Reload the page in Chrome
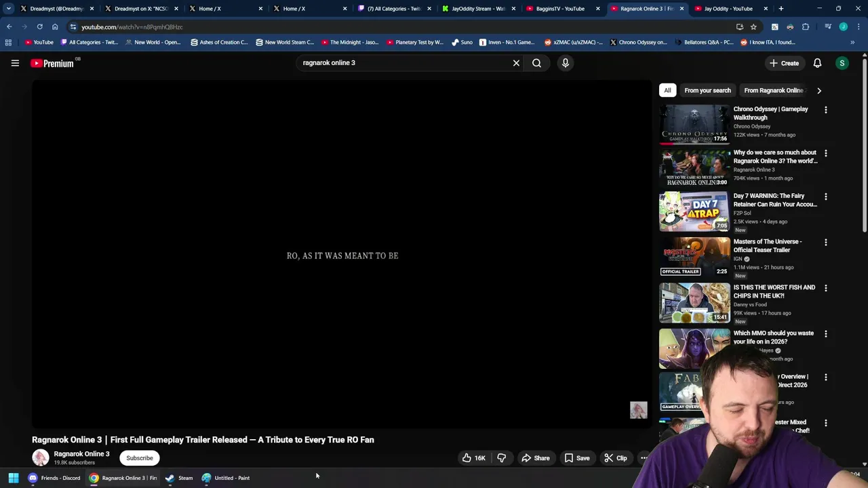Viewport: 868px width, 488px height. 39,27
